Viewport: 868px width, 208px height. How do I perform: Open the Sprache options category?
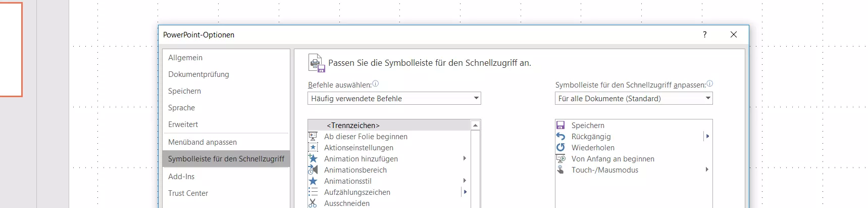pyautogui.click(x=226, y=108)
